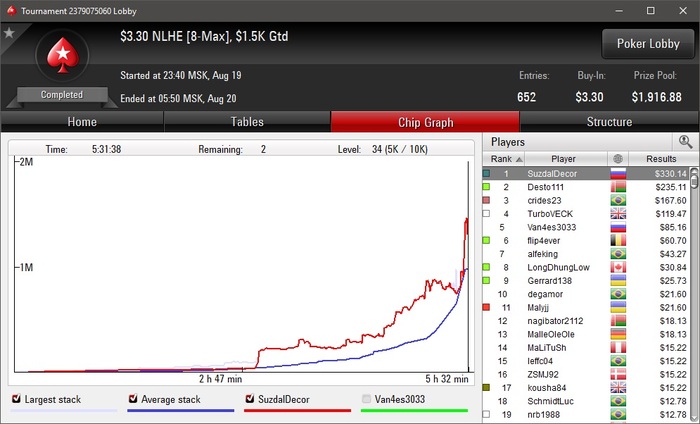Click PokerStars spade logo

click(x=62, y=55)
